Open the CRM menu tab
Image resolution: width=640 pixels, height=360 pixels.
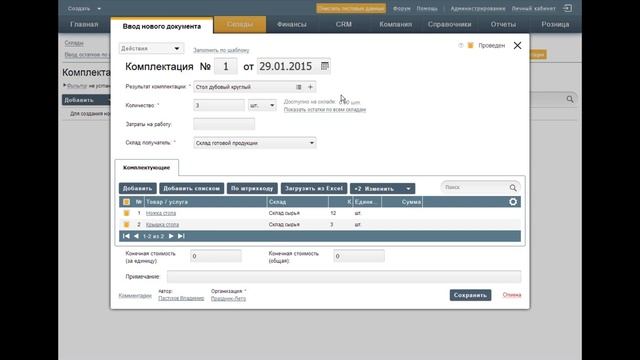click(x=343, y=24)
